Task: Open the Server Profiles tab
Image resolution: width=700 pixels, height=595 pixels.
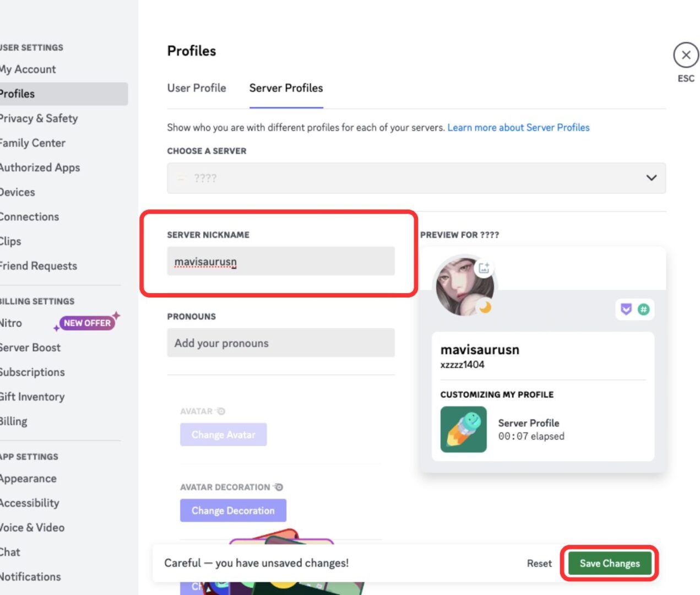Action: (285, 88)
